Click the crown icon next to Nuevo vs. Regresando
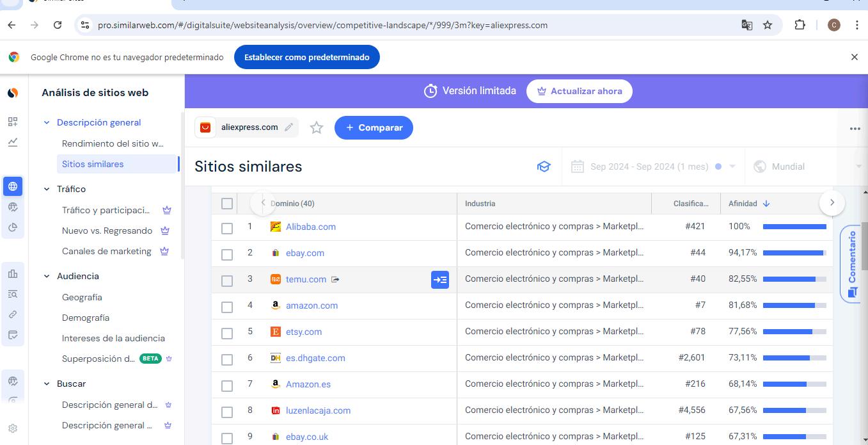This screenshot has width=868, height=445. 165,230
